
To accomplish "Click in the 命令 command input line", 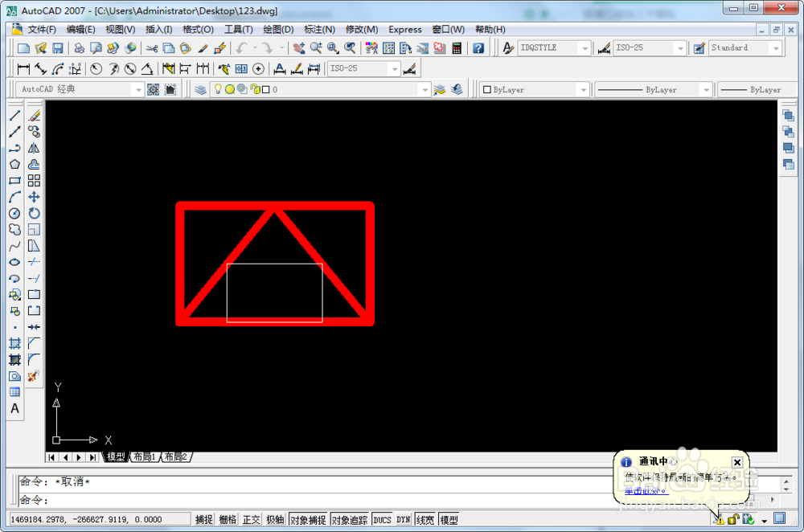I will pos(394,500).
